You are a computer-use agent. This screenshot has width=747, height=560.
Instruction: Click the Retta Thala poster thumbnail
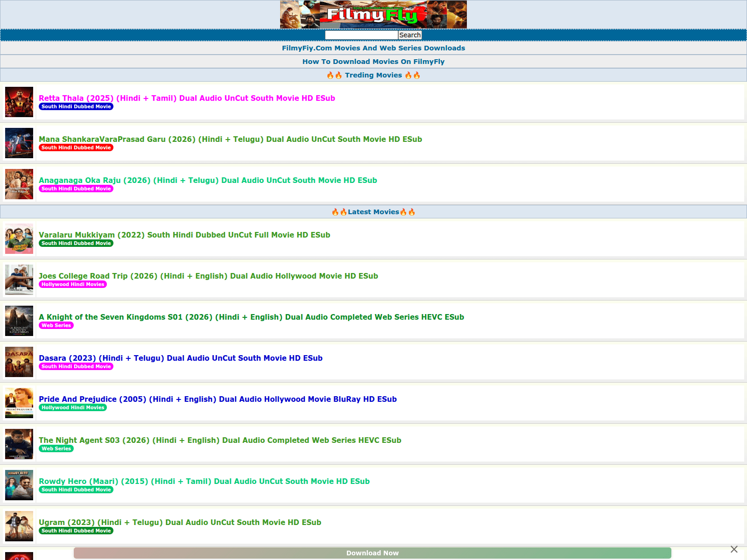click(x=19, y=102)
